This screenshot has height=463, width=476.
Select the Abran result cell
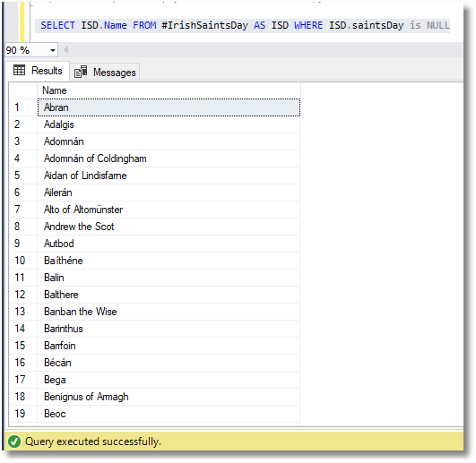[169, 107]
